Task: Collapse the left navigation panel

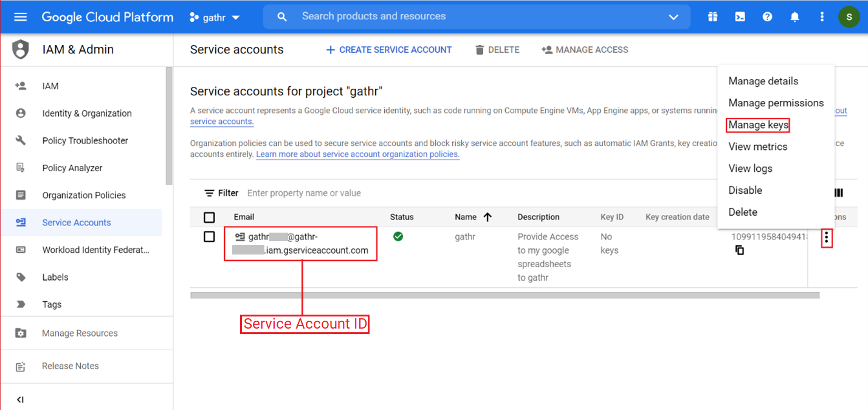Action: click(20, 399)
